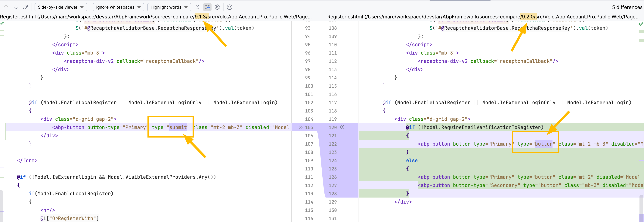Click the pencil edit source icon
The height and width of the screenshot is (222, 644).
26,7
